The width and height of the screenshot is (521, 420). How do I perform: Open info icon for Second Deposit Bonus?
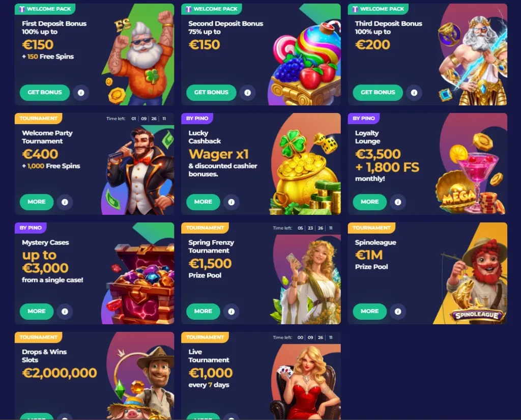[x=248, y=93]
